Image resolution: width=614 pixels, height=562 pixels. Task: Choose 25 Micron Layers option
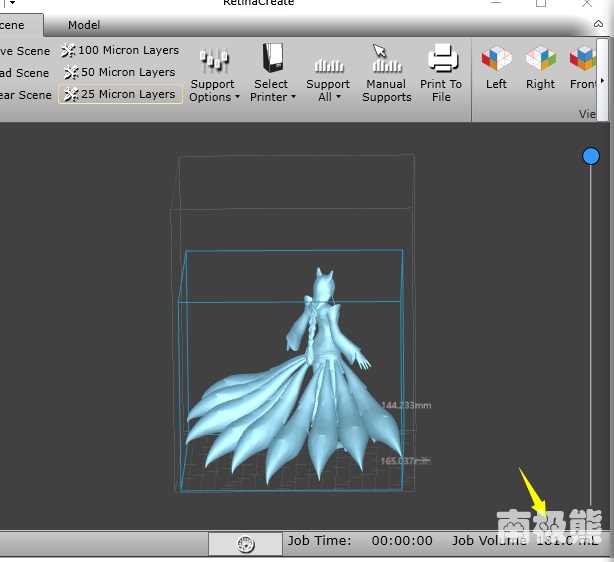pyautogui.click(x=120, y=94)
